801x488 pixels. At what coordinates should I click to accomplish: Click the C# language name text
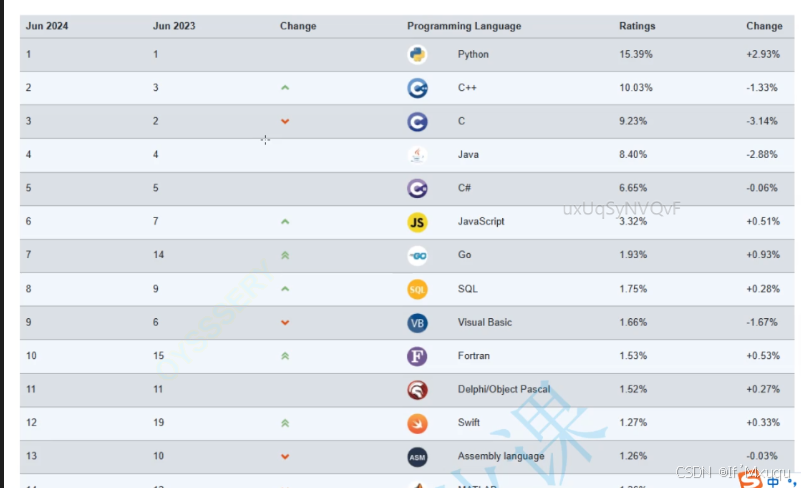tap(465, 189)
